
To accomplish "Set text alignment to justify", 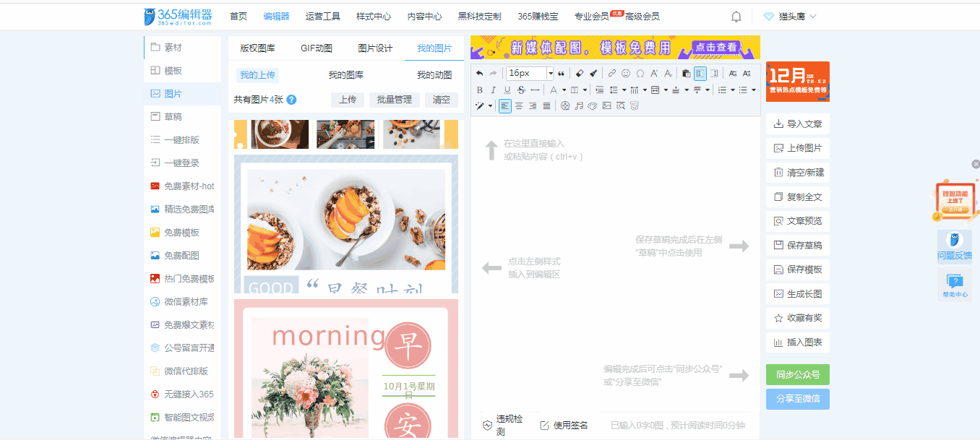I will point(546,105).
